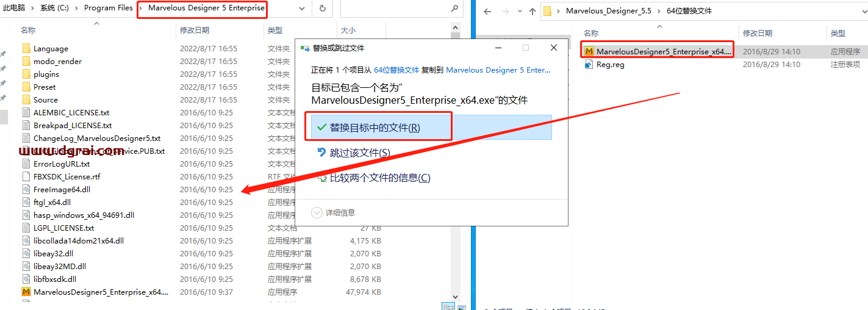Sort by 修改日期 column in the left window
Viewport: 868px width, 310px height.
[x=195, y=30]
